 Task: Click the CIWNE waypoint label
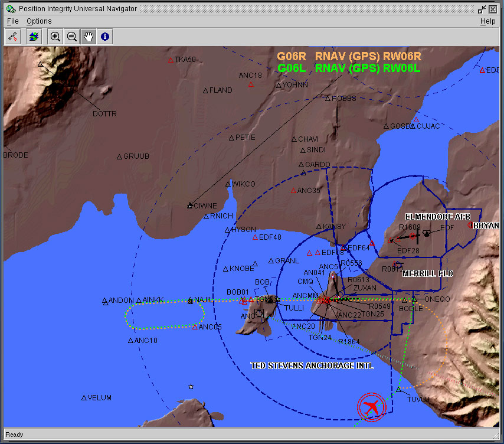pos(205,206)
